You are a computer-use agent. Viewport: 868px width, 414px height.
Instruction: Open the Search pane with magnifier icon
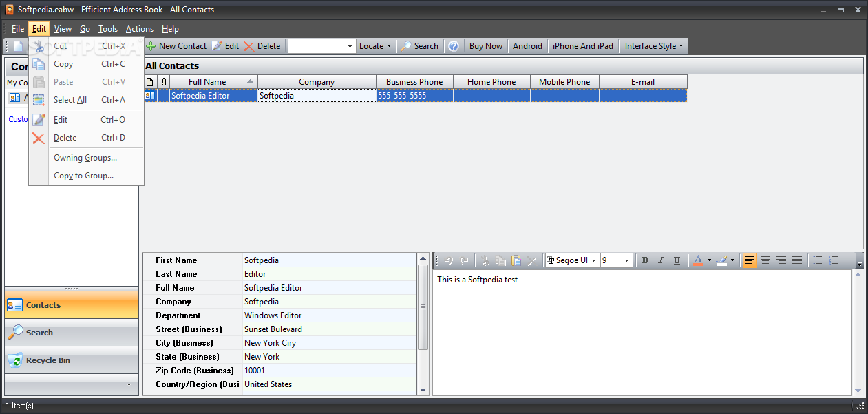click(x=72, y=333)
